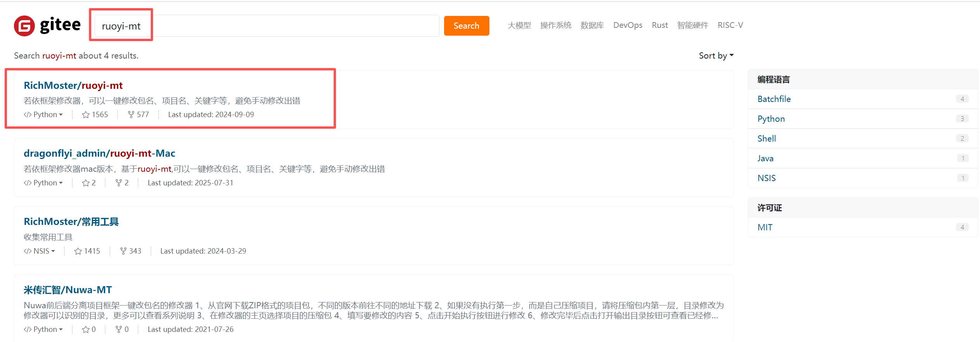
Task: Click the 'Last updated: 2021-07-26' text
Action: coord(190,329)
